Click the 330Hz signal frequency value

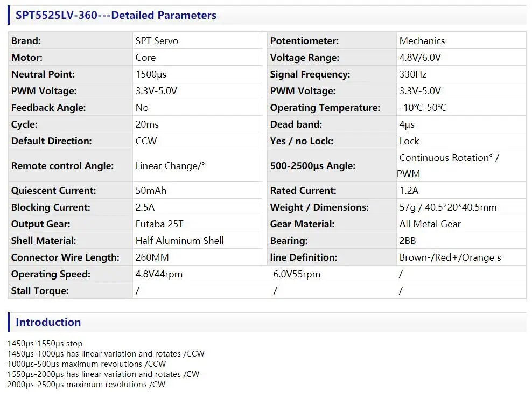(413, 74)
